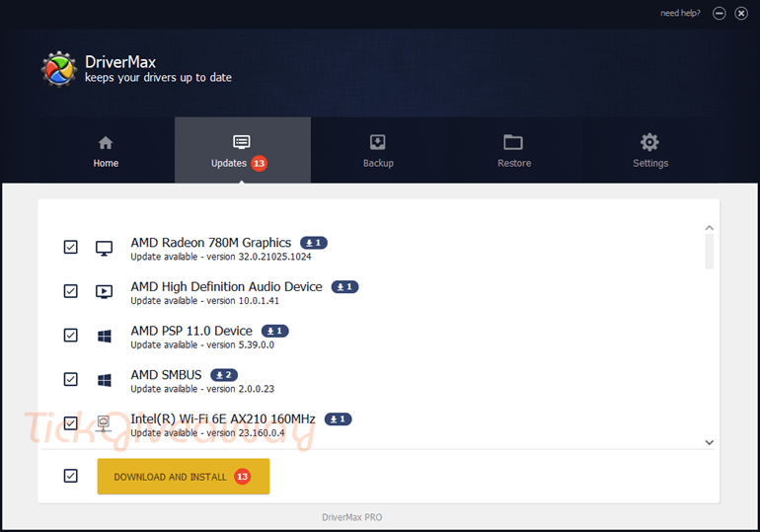Screen dimensions: 760x532
Task: Toggle the AMD PSP 11.0 Device checkbox
Action: pos(71,336)
